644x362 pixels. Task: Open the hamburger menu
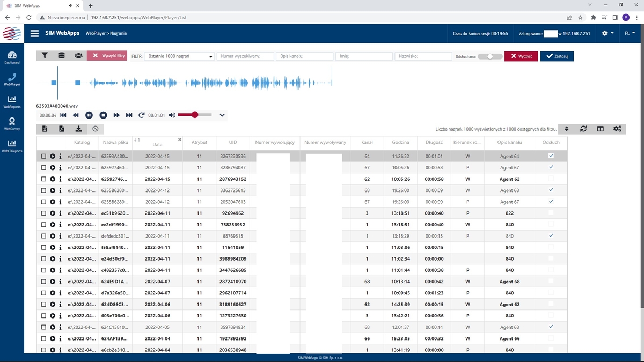pyautogui.click(x=34, y=33)
